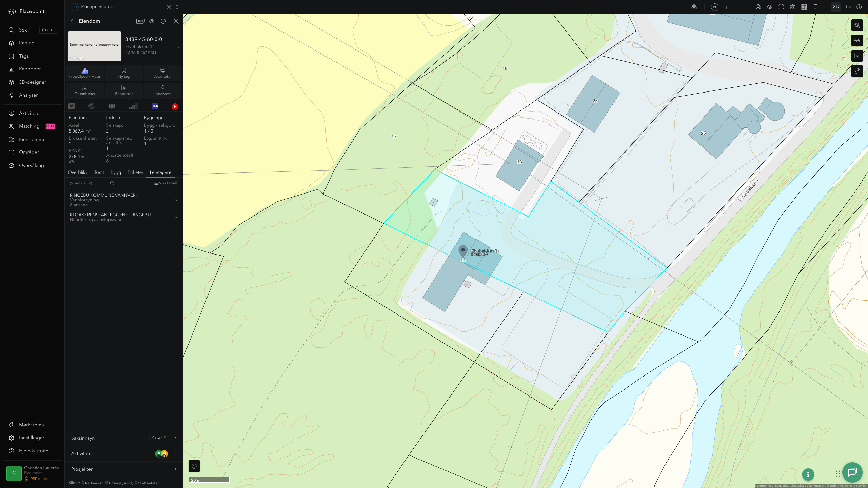Expand the Saksinnsyn section

tap(124, 438)
